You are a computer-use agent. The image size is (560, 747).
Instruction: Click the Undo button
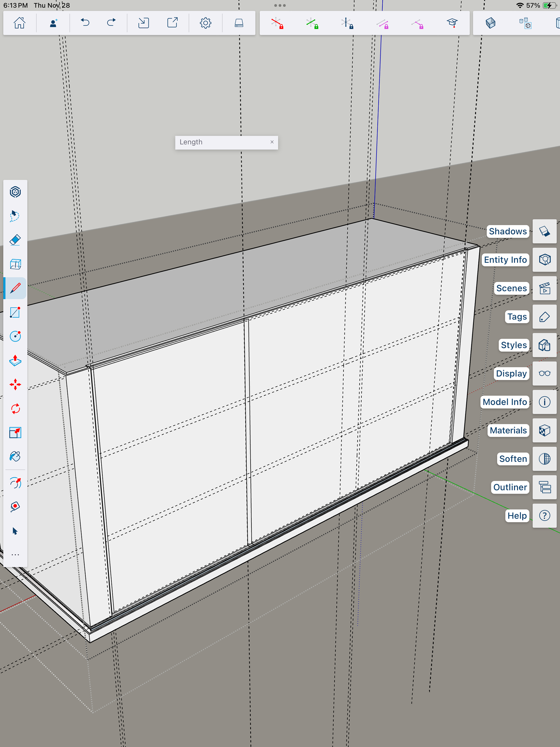coord(85,23)
